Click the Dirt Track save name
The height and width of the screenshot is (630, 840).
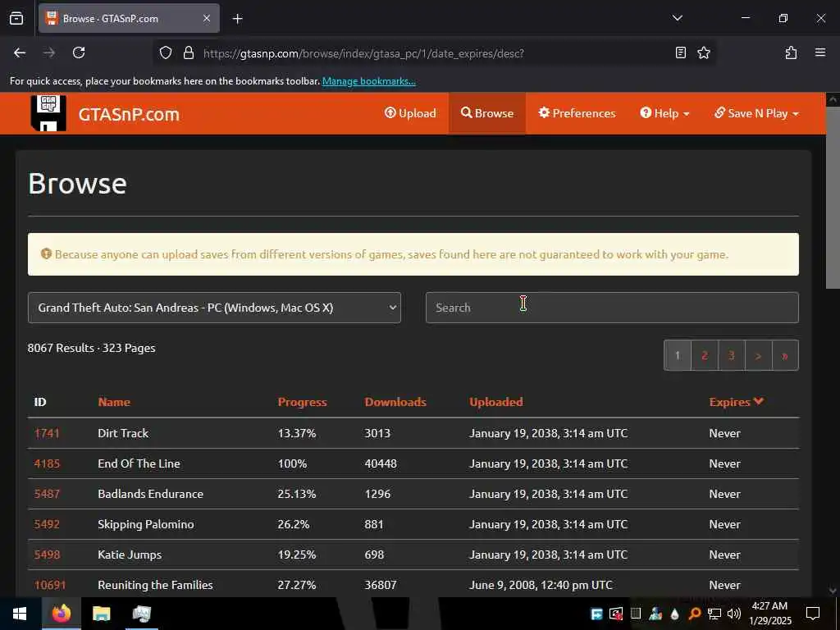click(123, 433)
